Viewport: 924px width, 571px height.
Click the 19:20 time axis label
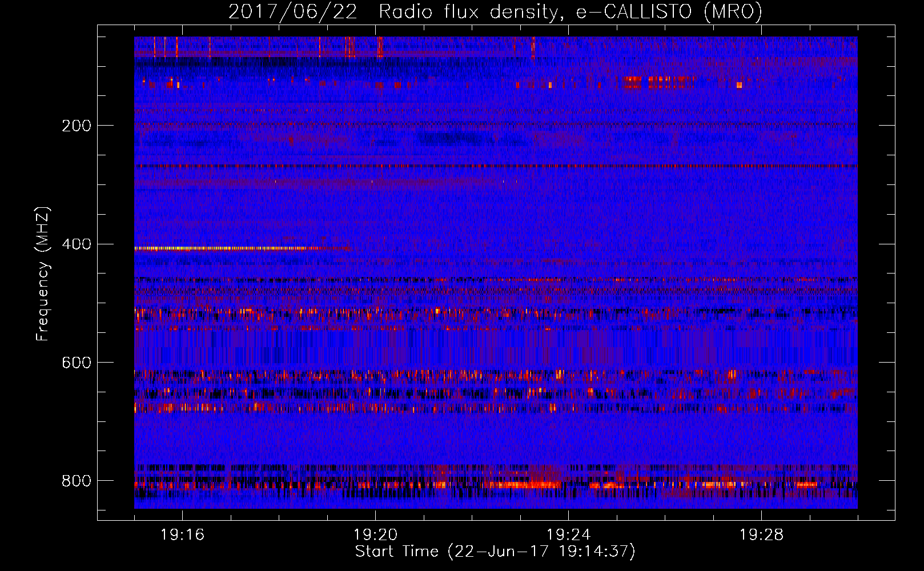[x=375, y=534]
